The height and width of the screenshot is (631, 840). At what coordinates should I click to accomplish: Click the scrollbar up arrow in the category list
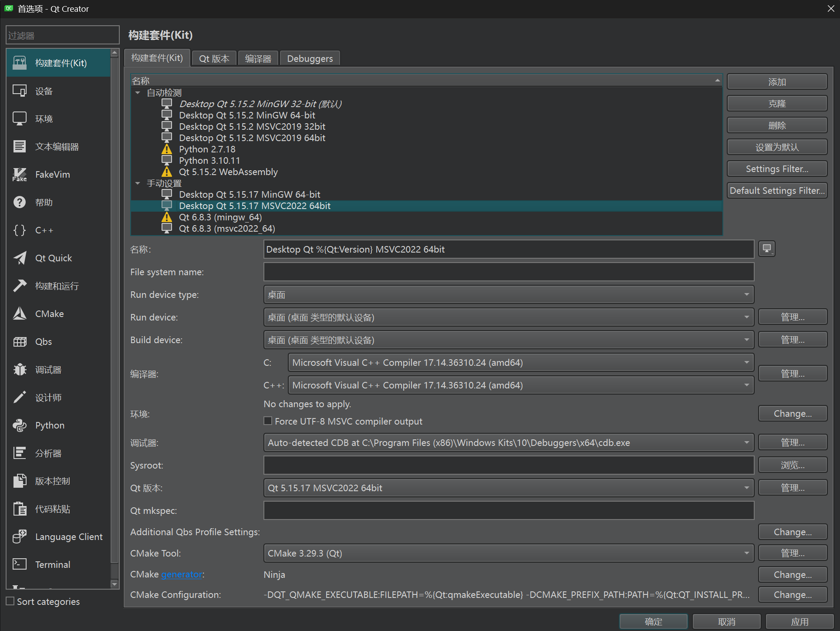[115, 53]
